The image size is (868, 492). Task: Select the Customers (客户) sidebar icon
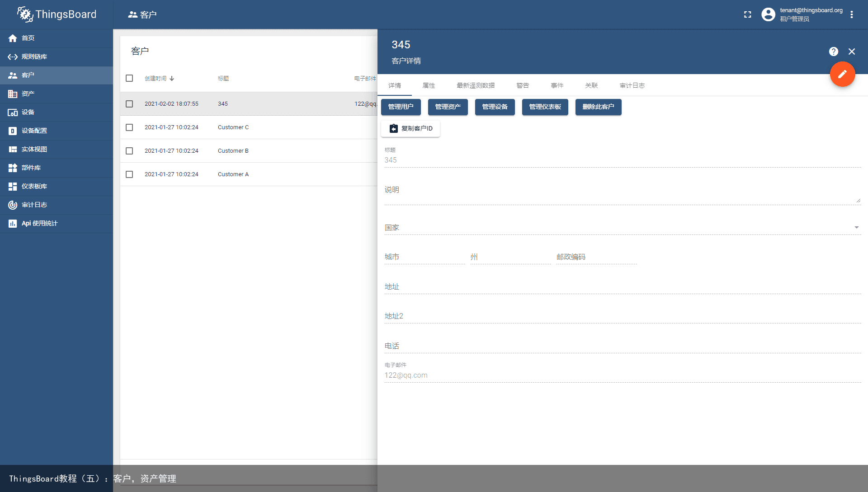click(13, 75)
